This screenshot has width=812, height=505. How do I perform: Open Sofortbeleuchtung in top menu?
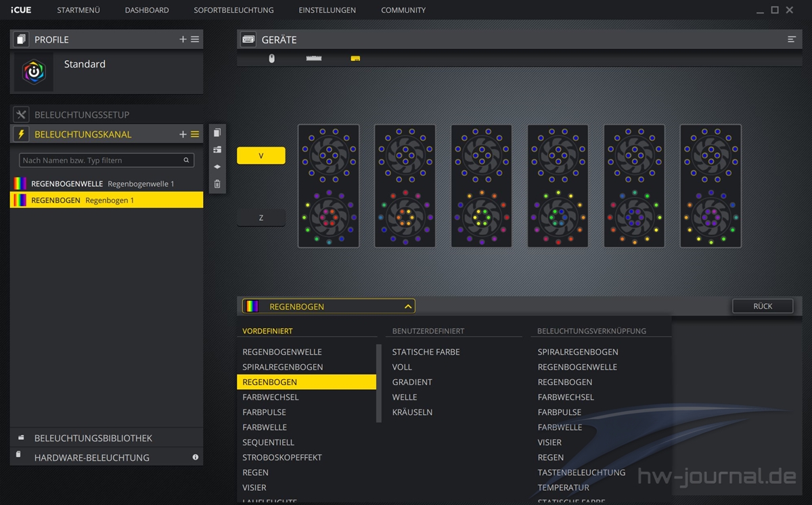[x=233, y=10]
